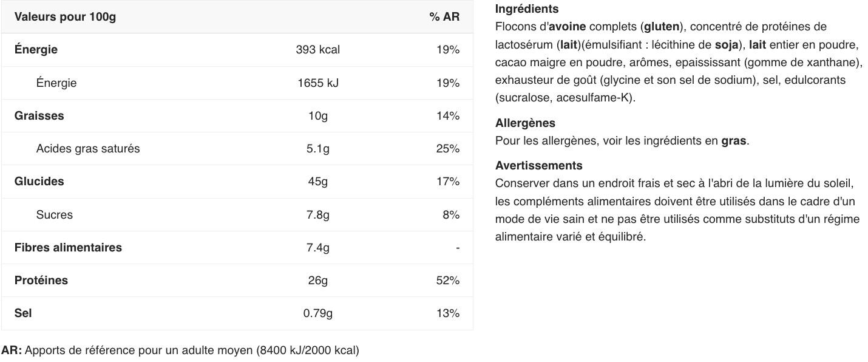Select the % AR column header
The width and height of the screenshot is (868, 362).
444,16
